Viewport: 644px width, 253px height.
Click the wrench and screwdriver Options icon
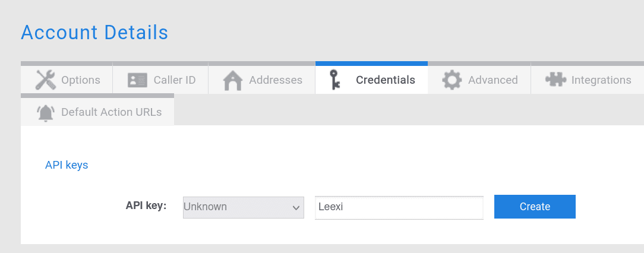tap(45, 80)
